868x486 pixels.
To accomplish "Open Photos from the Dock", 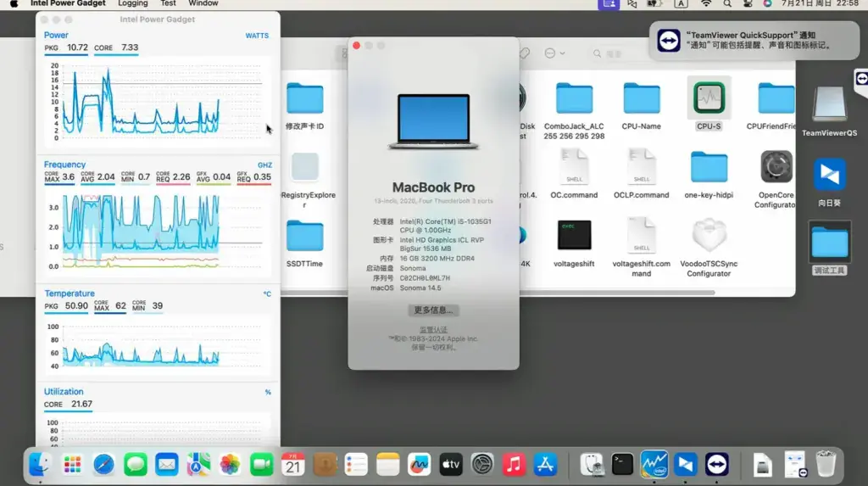I will (x=230, y=465).
